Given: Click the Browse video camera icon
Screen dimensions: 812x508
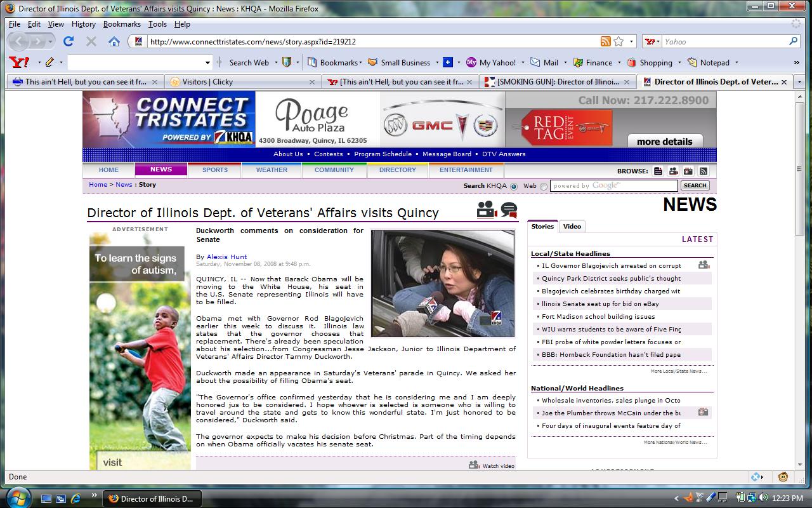Looking at the screenshot, I should [673, 171].
